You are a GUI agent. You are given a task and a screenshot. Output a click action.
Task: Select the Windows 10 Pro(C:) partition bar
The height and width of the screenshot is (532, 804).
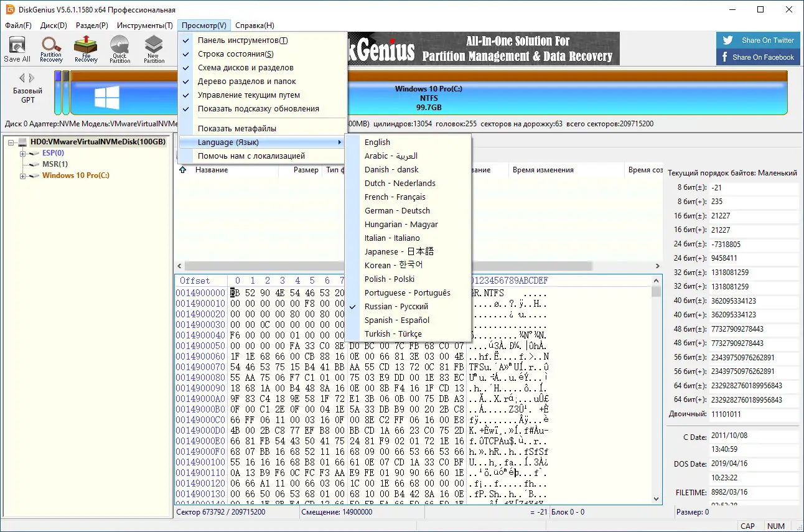pyautogui.click(x=429, y=93)
